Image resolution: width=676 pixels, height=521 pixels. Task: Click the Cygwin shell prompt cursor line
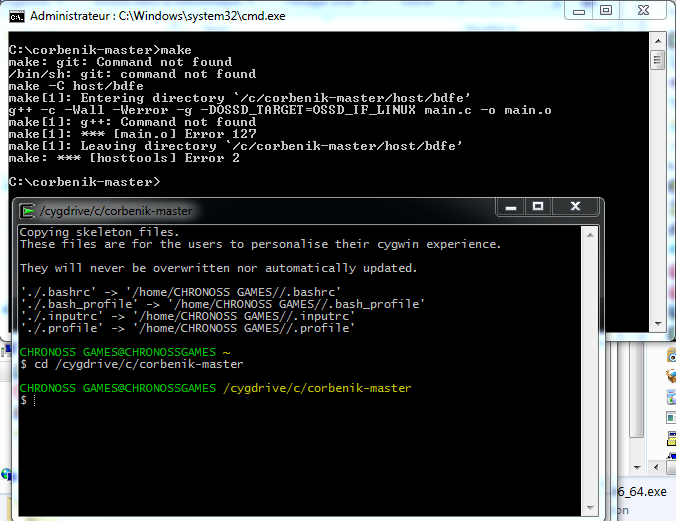(x=28, y=400)
